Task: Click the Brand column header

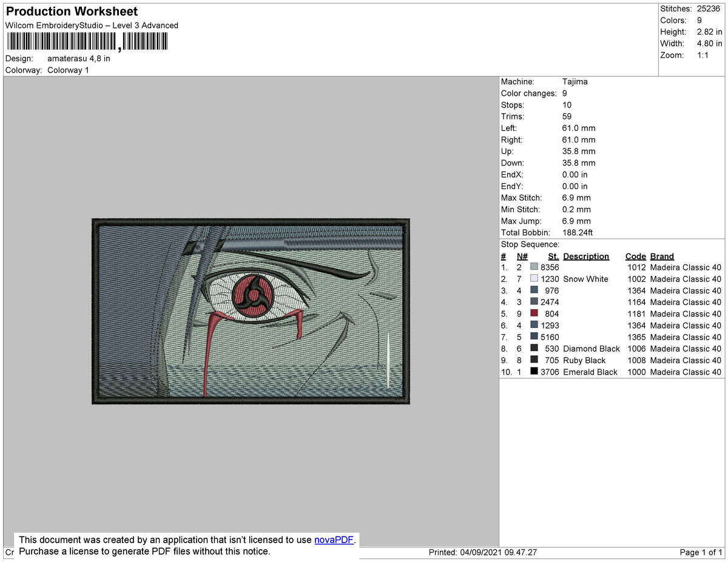Action: [x=662, y=256]
